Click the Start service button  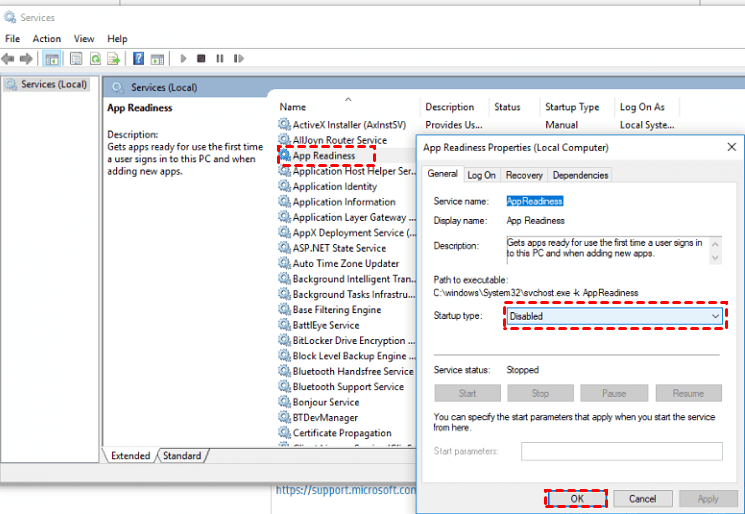point(468,393)
